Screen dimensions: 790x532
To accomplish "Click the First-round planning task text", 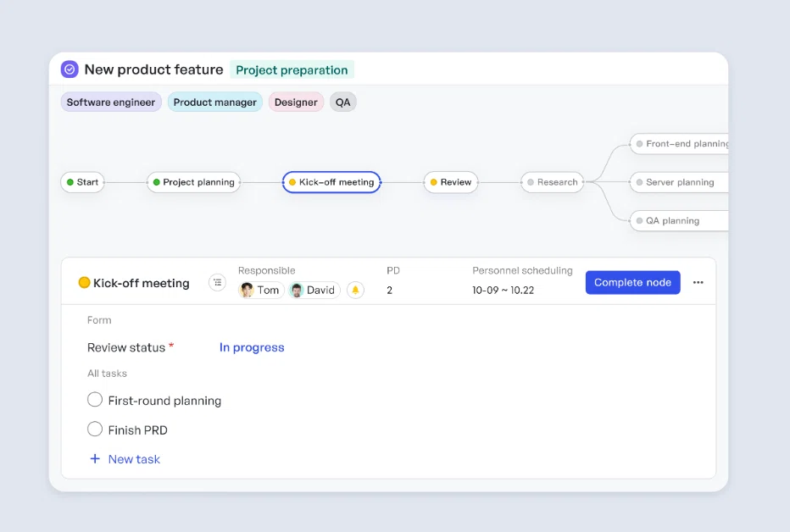I will (164, 401).
